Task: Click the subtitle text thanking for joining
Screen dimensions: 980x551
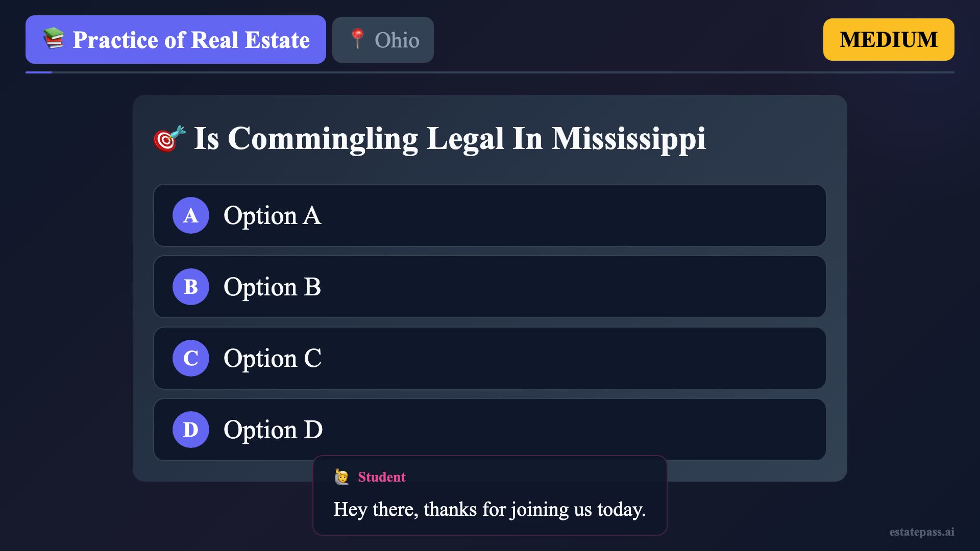Action: click(489, 509)
